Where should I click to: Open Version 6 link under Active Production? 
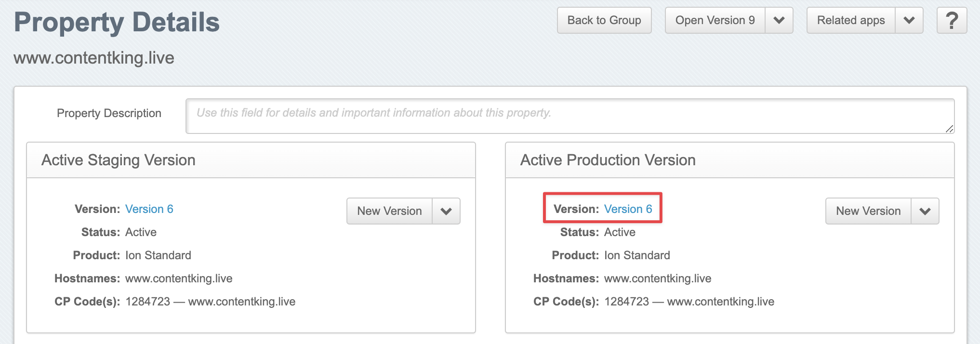click(x=628, y=209)
